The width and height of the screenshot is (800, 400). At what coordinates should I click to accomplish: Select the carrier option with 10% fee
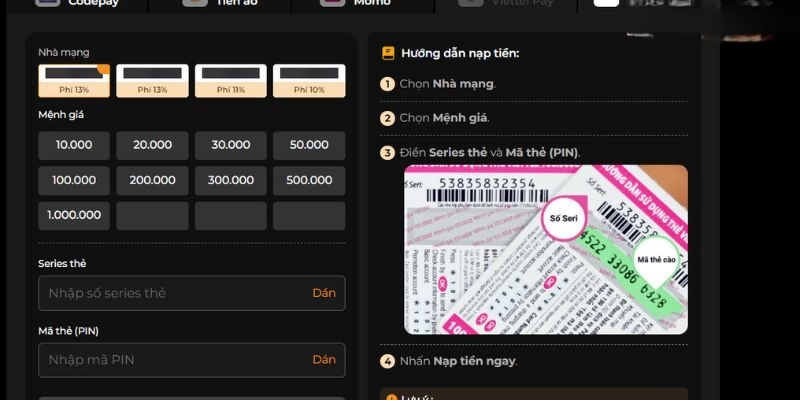(309, 81)
